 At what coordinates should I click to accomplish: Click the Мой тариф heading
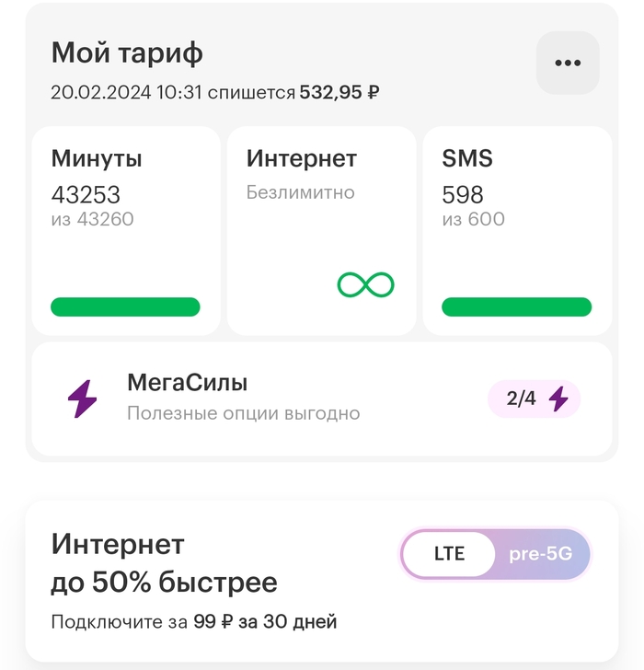pos(127,52)
